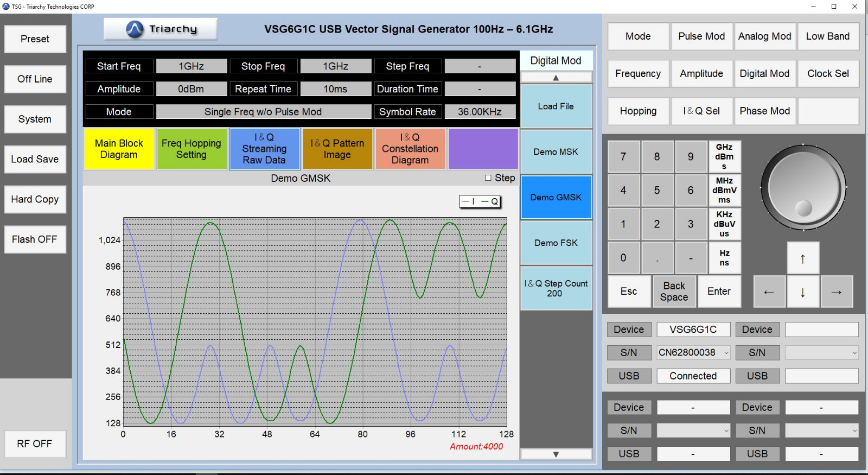Click the right-panel Digital Mod button

765,74
